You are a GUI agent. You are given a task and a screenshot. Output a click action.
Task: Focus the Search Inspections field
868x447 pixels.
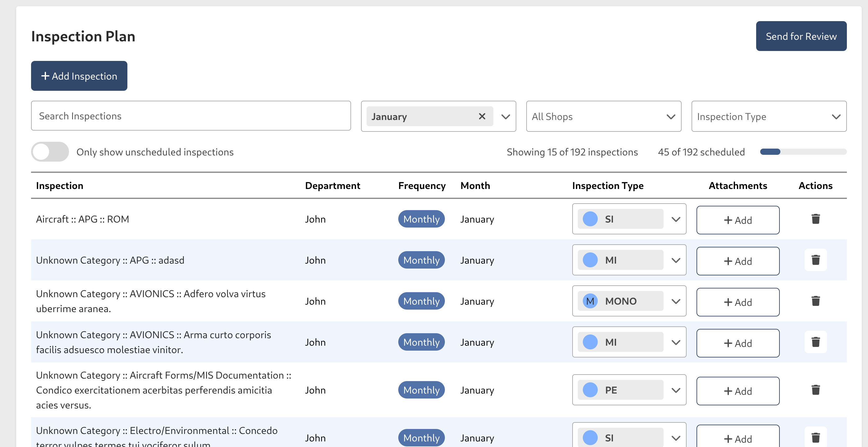click(x=191, y=116)
